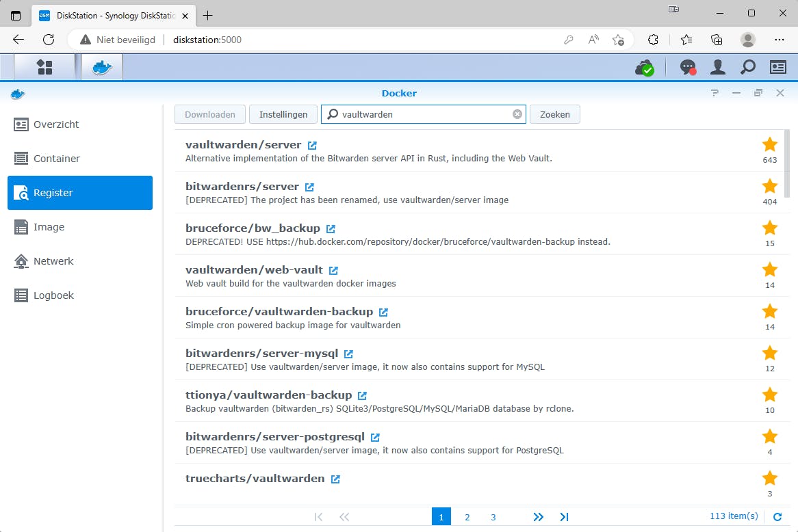Go to the next results page
The width and height of the screenshot is (798, 532).
(538, 517)
